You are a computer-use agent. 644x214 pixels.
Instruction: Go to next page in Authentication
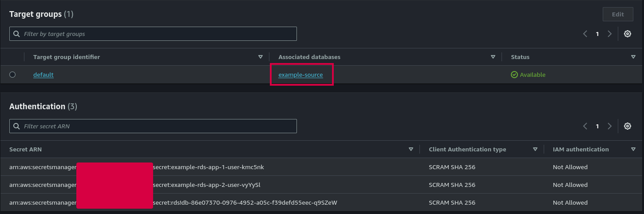tap(609, 126)
